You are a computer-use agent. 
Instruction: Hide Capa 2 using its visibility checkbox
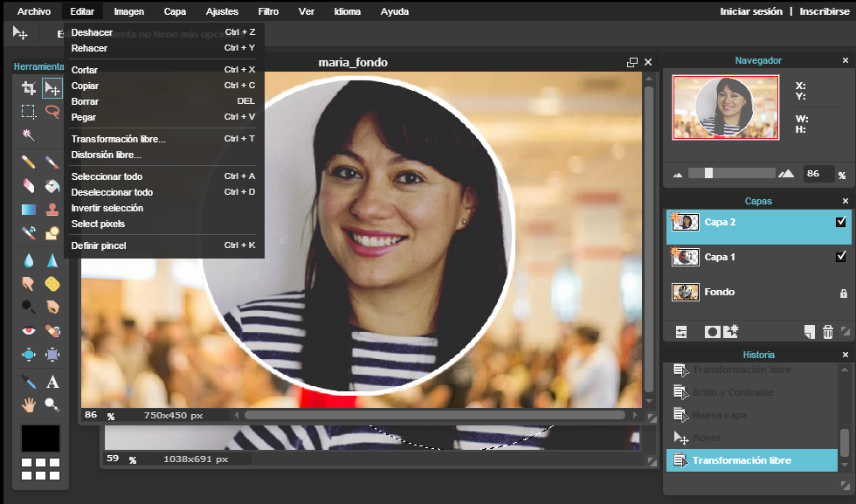840,222
